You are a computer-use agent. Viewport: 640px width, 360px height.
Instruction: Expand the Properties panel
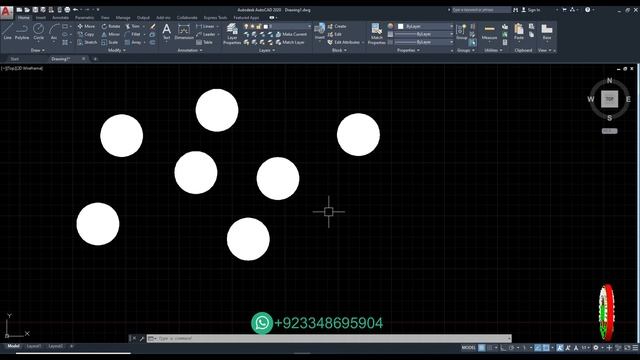coord(408,50)
